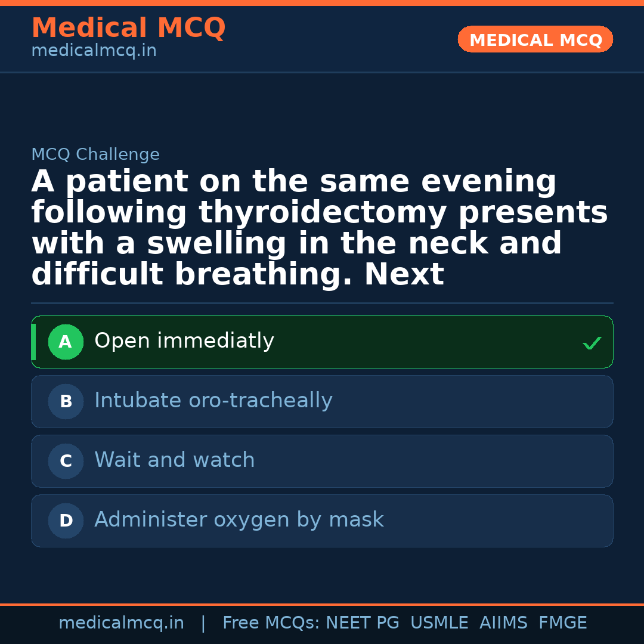Click the "MCQ Challenge" label
This screenshot has width=644, height=644.
coord(95,154)
